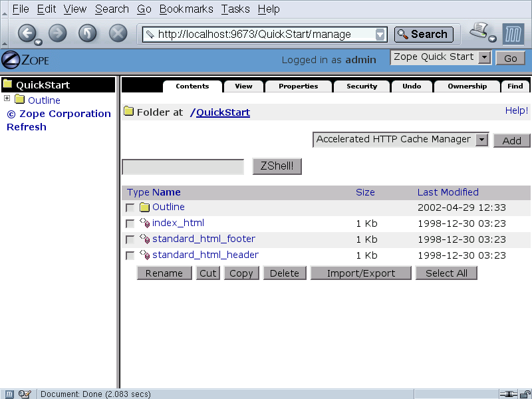Open the standard_html_header link

pyautogui.click(x=205, y=255)
